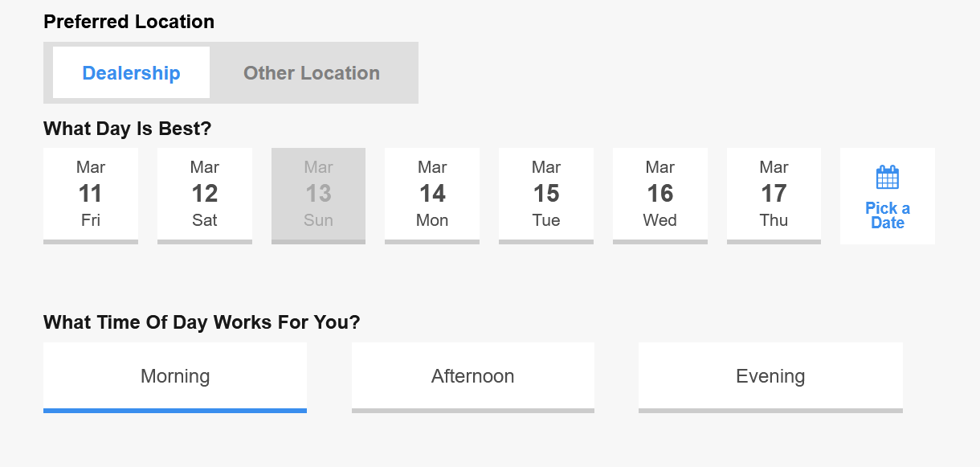This screenshot has height=467, width=980.
Task: Select Wednesday Mar 16 date tile
Action: pos(660,195)
